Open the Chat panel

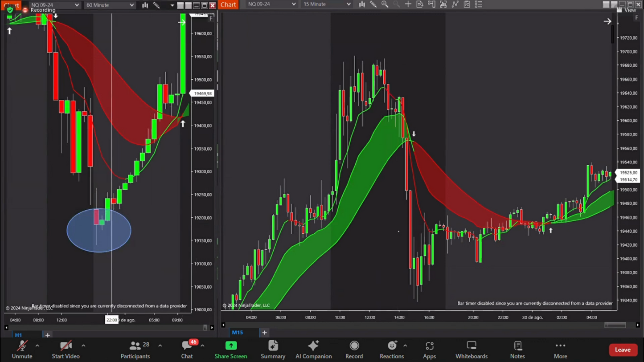(187, 350)
